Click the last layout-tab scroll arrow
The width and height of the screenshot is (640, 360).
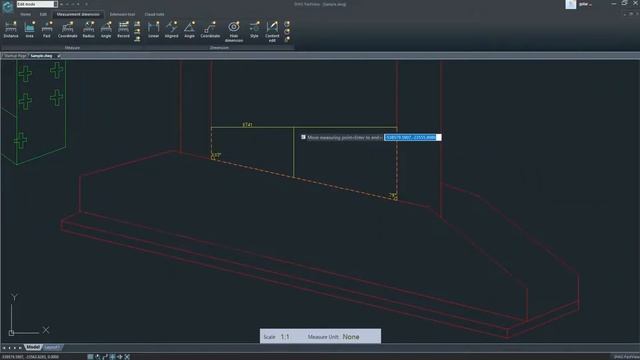tap(20, 348)
